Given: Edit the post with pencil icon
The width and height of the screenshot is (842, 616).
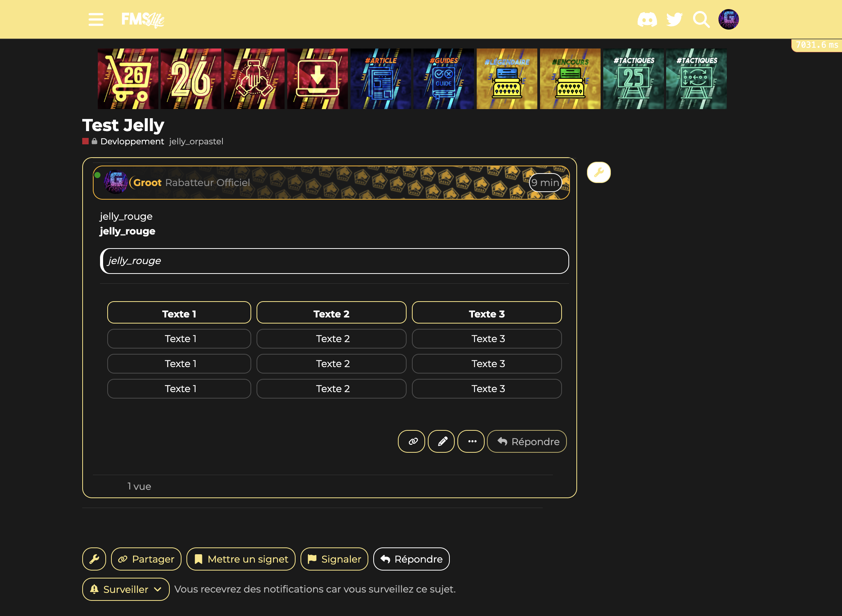Looking at the screenshot, I should click(441, 441).
